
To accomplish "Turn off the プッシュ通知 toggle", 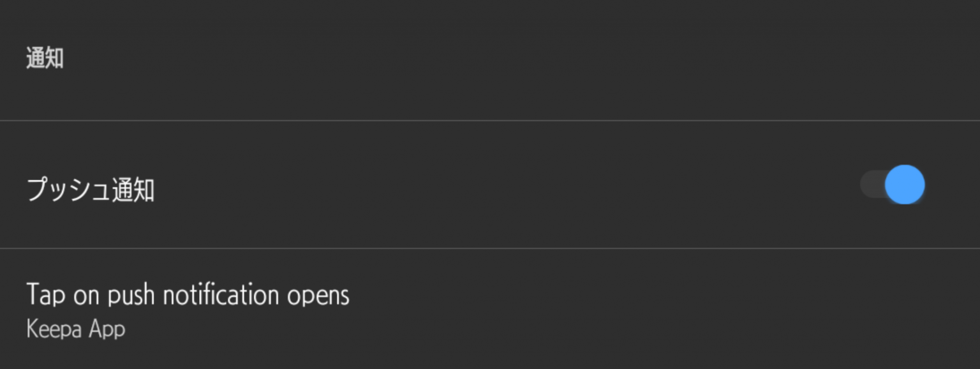I will pyautogui.click(x=893, y=184).
